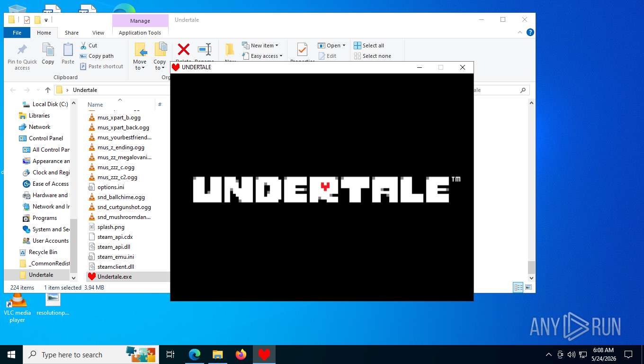Click the red Delete X icon
644x364 pixels.
pyautogui.click(x=183, y=49)
